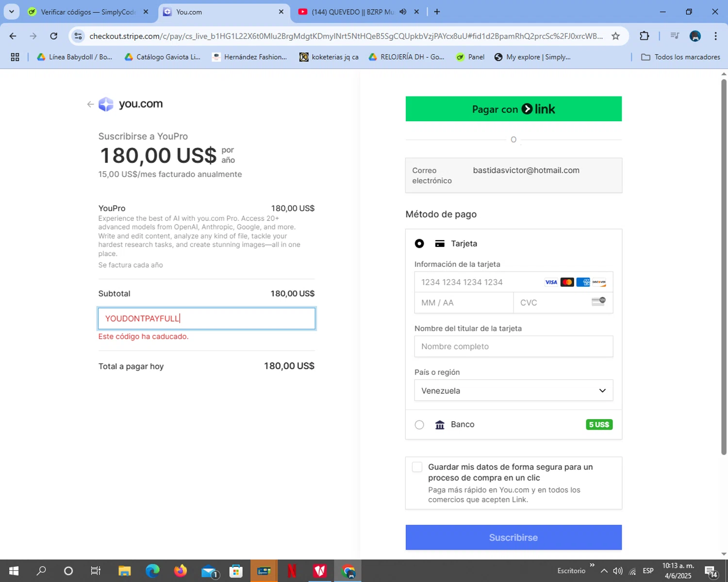Open the Chrome three-dot menu

coord(715,36)
